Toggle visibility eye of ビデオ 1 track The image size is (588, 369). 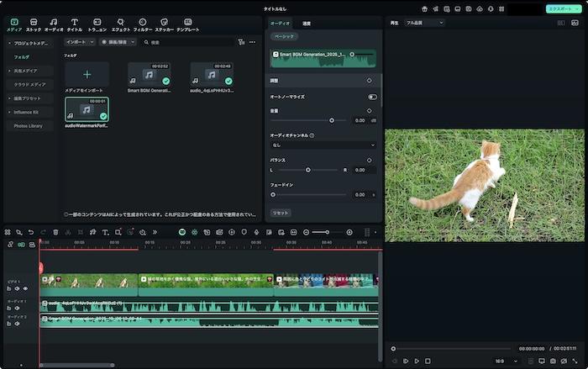[x=25, y=288]
